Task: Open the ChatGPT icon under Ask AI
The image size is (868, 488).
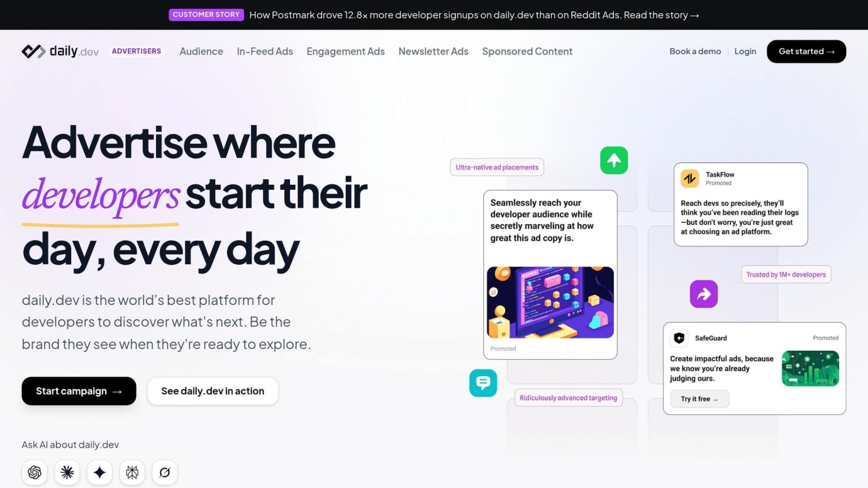Action: point(34,472)
